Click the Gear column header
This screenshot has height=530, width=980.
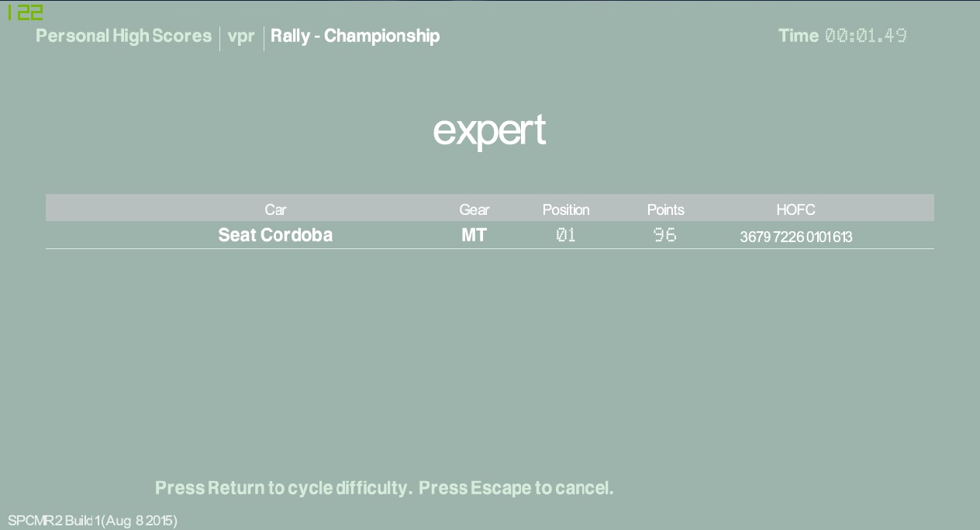474,210
